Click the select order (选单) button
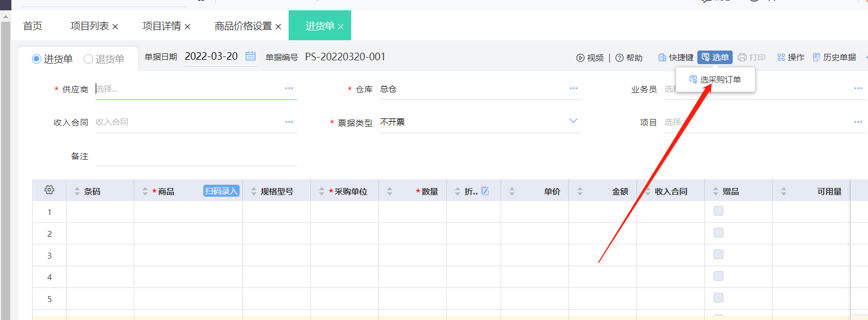 [x=715, y=58]
